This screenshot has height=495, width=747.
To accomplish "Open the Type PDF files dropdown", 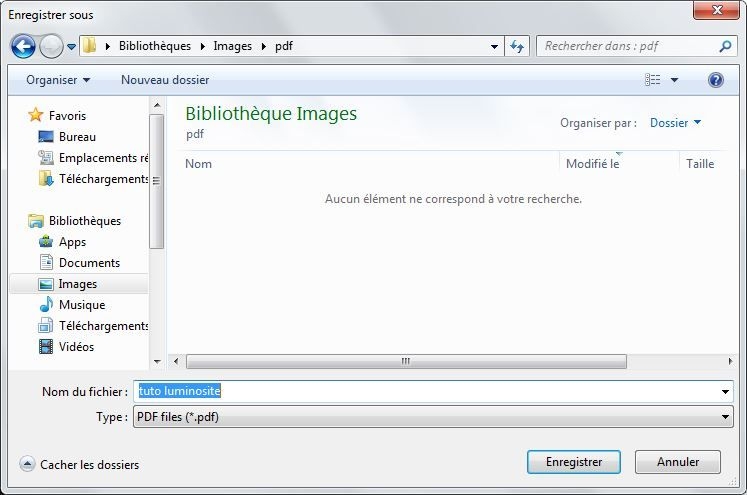I will [x=433, y=417].
